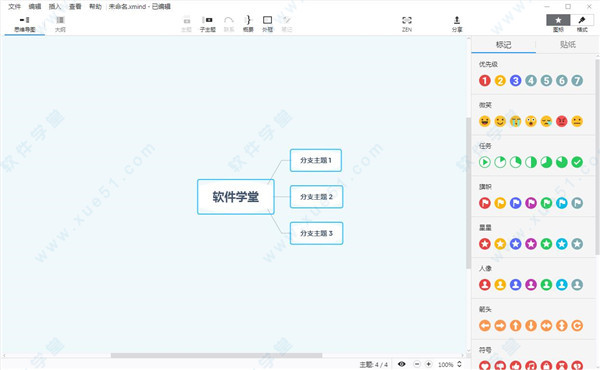Add the task start play marker
The image size is (600, 370).
pos(484,162)
